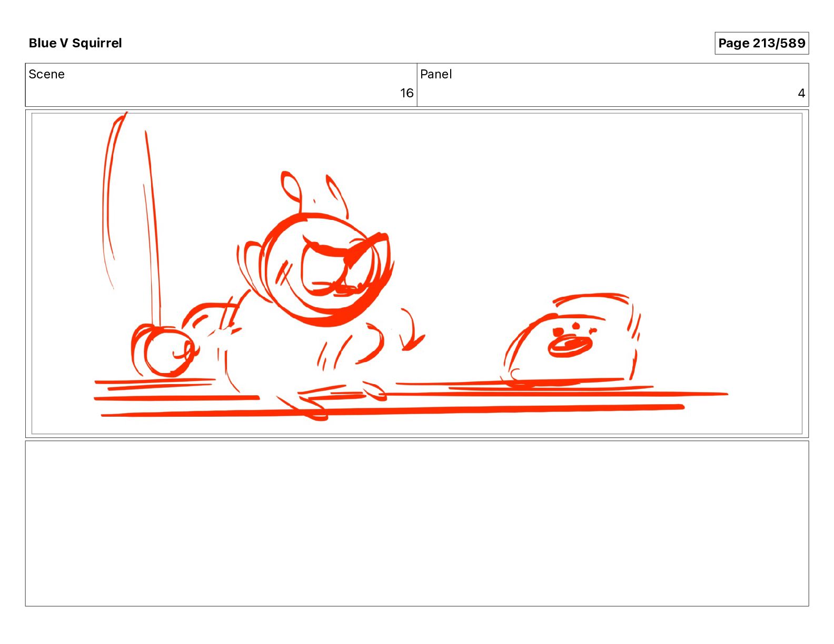Click the 'Page 213/589' page indicator

(x=761, y=43)
